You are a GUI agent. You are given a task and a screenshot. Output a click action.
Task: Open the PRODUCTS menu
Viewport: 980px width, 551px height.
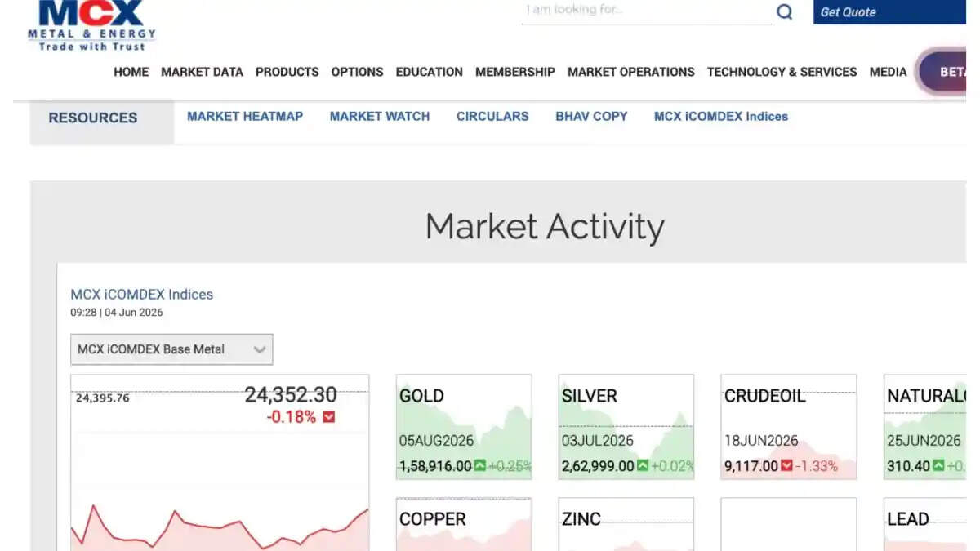287,72
